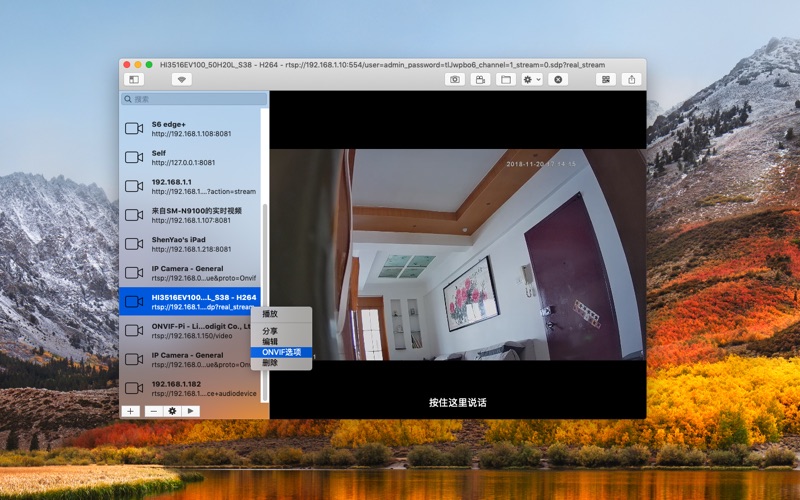The image size is (800, 500).
Task: Choose 删除 from the context menu
Action: pyautogui.click(x=270, y=363)
